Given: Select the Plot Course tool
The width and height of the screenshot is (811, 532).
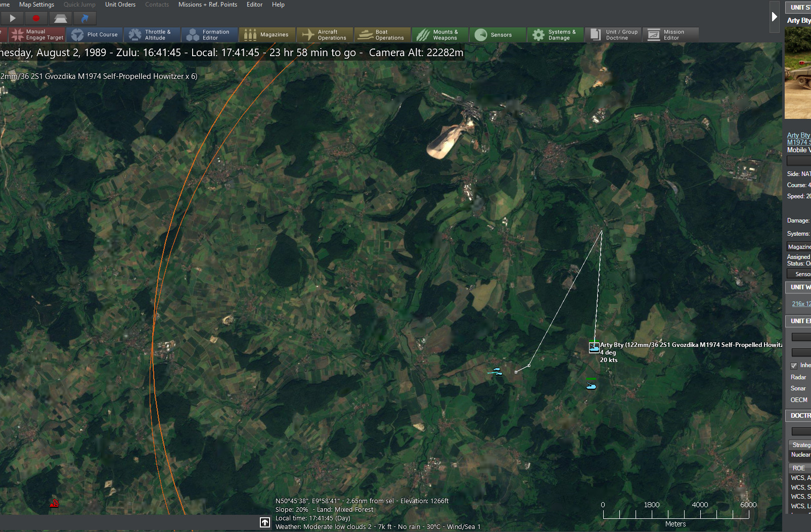Looking at the screenshot, I should coord(95,34).
